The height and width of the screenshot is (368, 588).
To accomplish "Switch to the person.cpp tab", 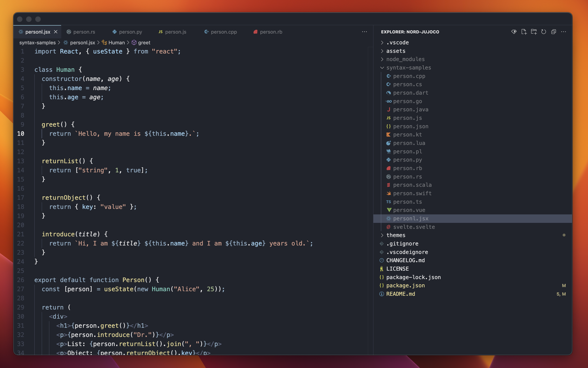I will 223,32.
